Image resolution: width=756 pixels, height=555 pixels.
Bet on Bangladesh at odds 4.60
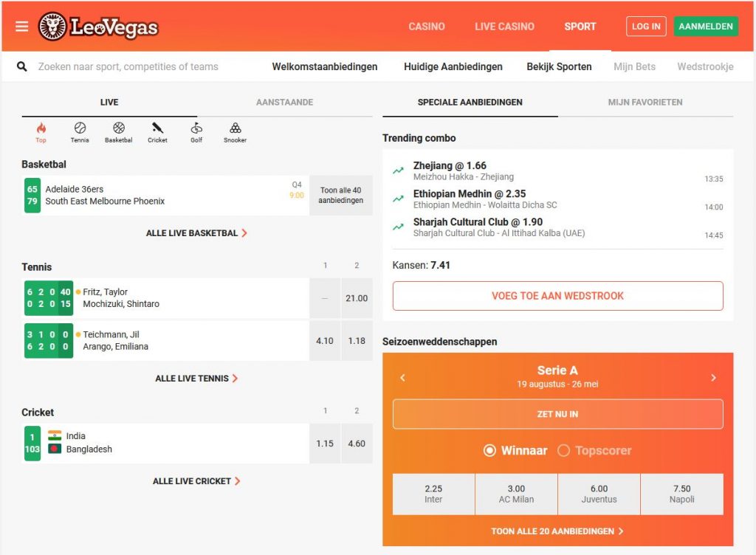point(357,444)
